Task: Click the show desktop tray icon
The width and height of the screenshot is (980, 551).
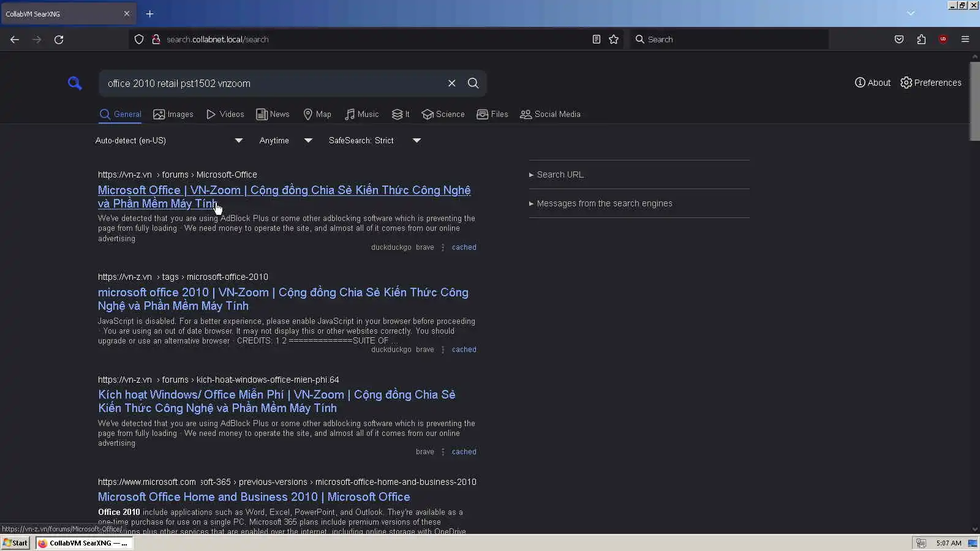Action: coord(973,543)
